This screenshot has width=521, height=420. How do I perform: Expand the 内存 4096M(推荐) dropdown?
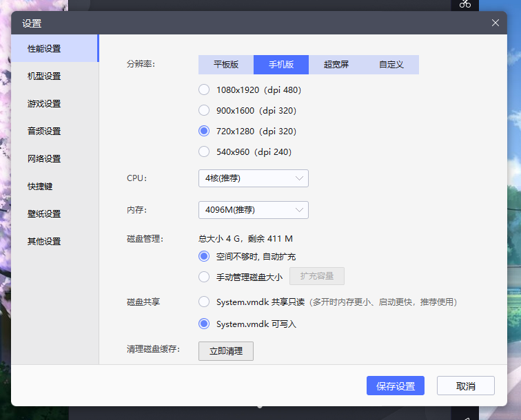[253, 209]
